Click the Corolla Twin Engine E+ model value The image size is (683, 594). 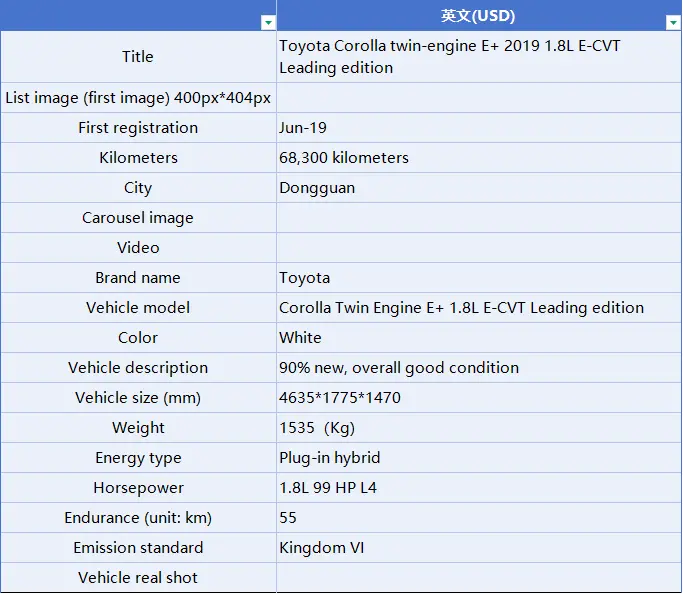pos(479,308)
